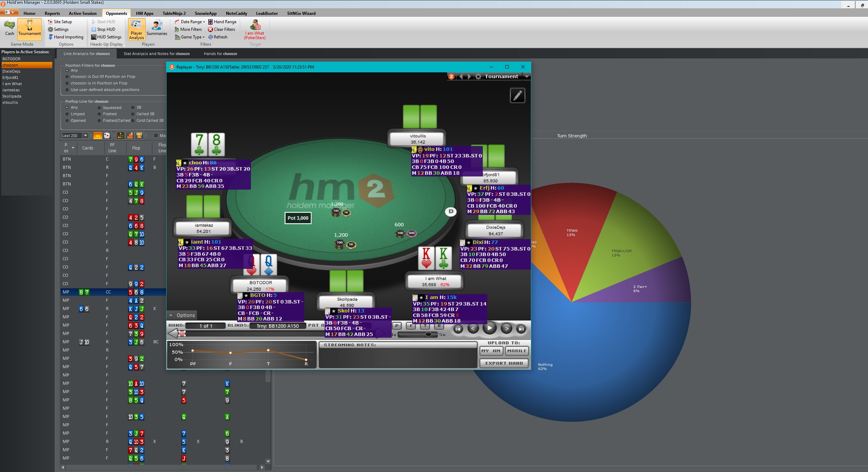This screenshot has height=472, width=868.
Task: Click the orange rewind arrows toolbar icon
Action: (98, 136)
